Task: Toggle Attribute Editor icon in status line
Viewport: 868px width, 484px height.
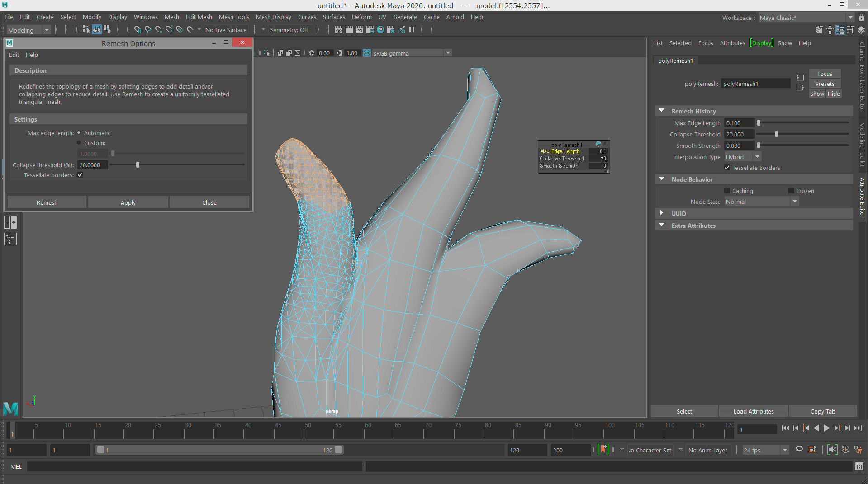Action: point(840,30)
